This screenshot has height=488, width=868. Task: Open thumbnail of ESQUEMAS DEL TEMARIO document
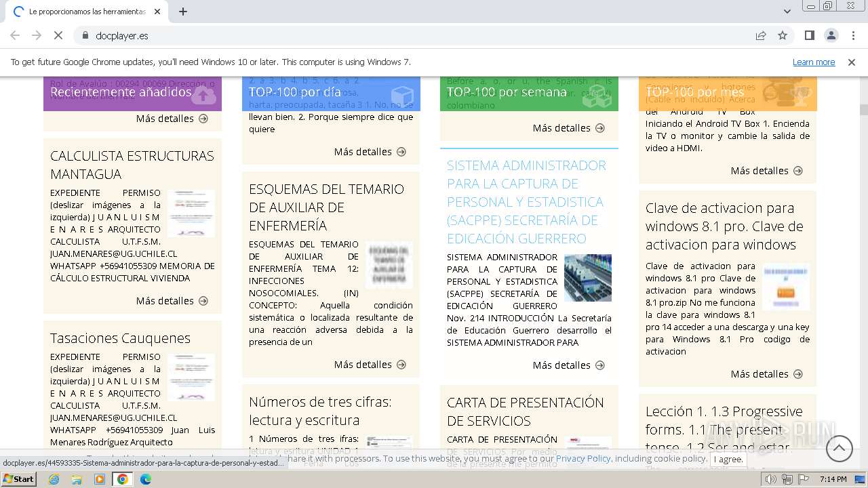(x=389, y=265)
